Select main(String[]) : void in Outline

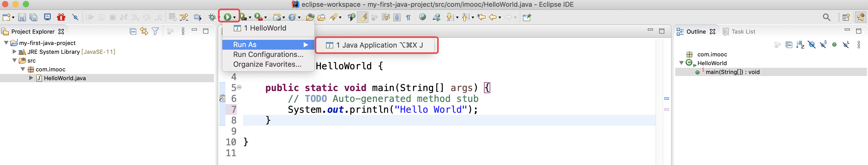tap(771, 72)
